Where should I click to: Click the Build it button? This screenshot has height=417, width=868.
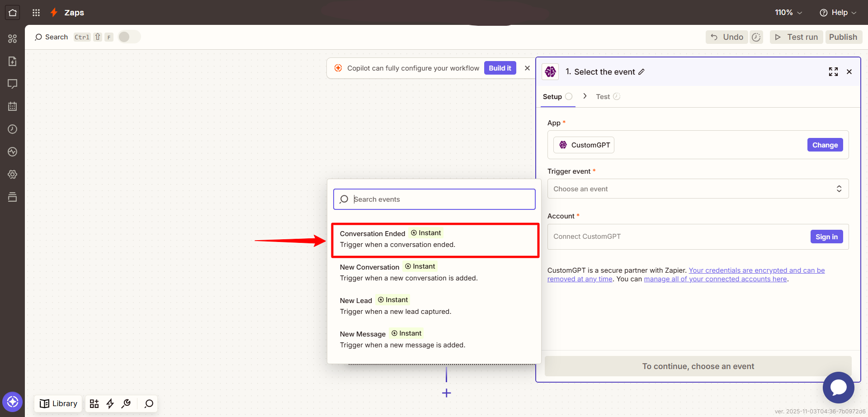pyautogui.click(x=500, y=68)
